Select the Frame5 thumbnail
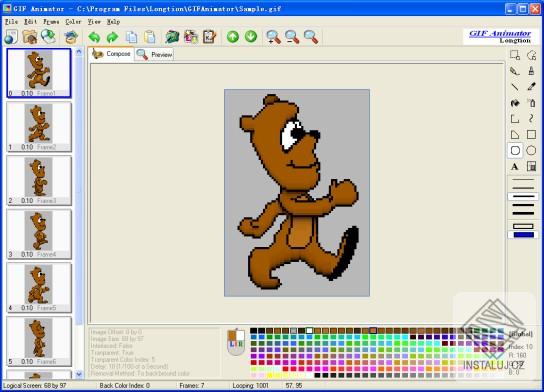Image resolution: width=544 pixels, height=392 pixels. point(39,288)
